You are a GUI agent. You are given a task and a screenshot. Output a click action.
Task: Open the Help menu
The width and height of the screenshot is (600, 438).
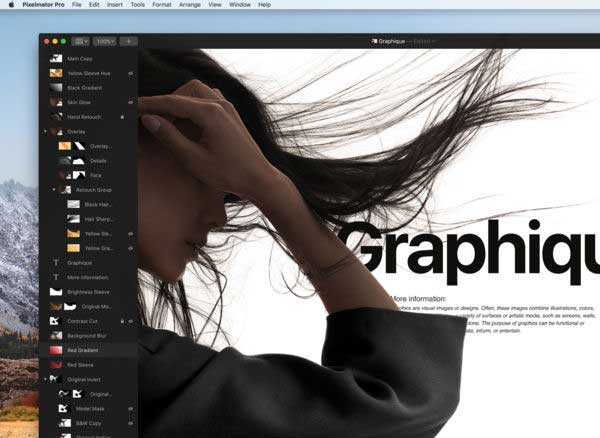pyautogui.click(x=264, y=5)
